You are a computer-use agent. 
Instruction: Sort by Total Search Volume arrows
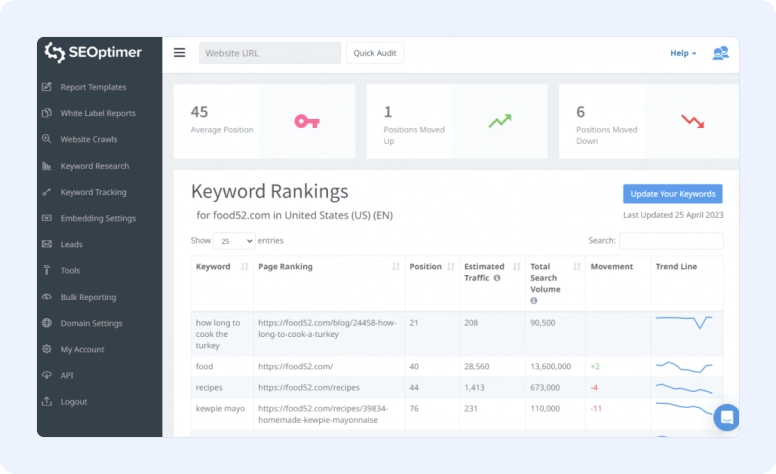pyautogui.click(x=577, y=267)
